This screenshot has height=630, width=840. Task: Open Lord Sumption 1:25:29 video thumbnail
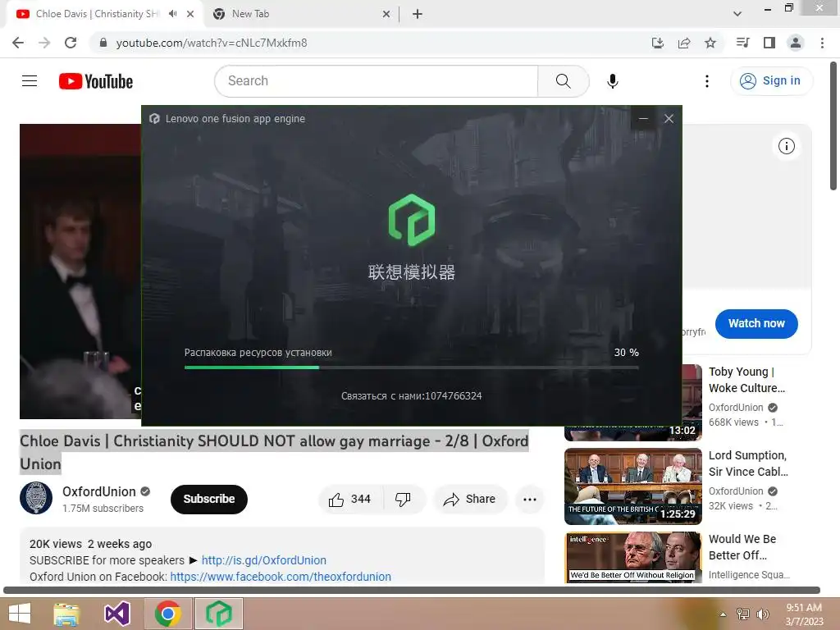pyautogui.click(x=633, y=486)
